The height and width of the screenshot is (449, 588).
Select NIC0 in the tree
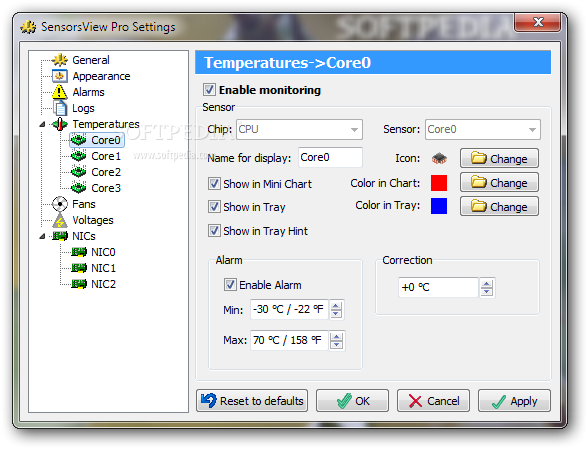pos(103,252)
